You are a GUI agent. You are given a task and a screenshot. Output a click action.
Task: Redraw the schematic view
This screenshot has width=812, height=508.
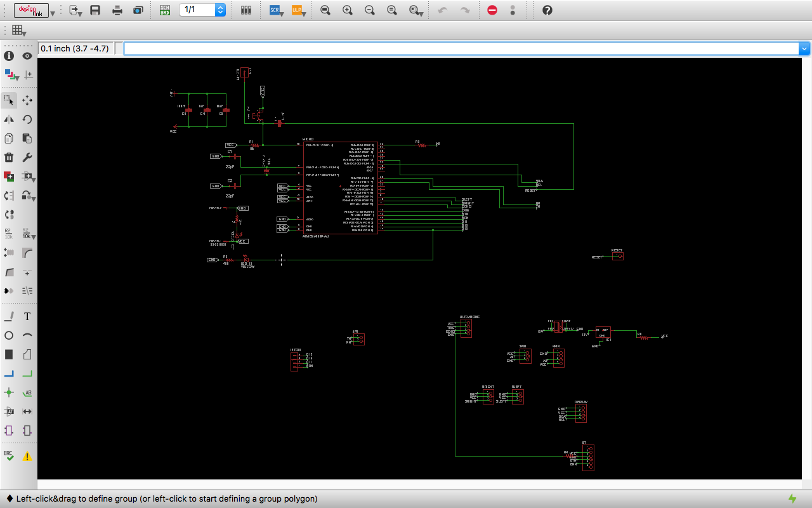click(x=391, y=10)
